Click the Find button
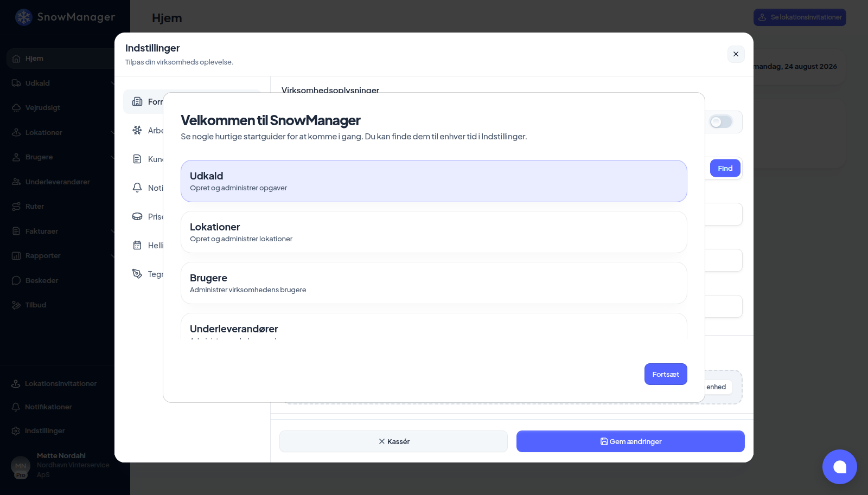 [x=725, y=168]
